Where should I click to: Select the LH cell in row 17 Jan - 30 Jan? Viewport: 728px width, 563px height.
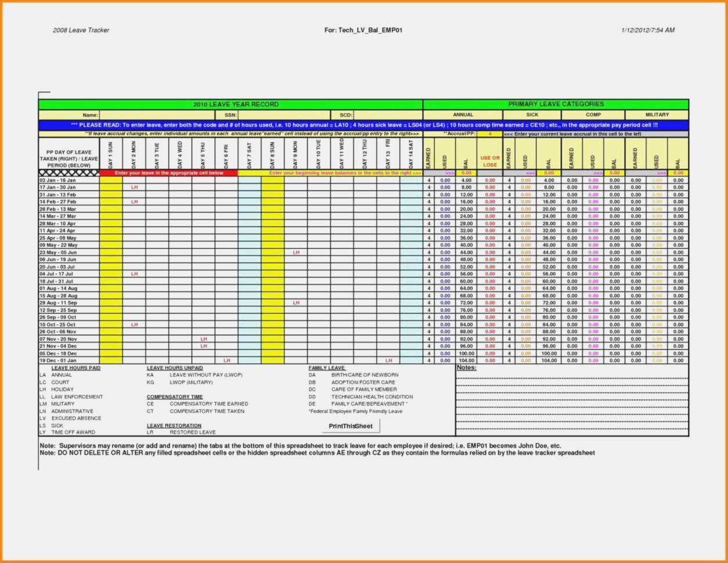tap(135, 187)
